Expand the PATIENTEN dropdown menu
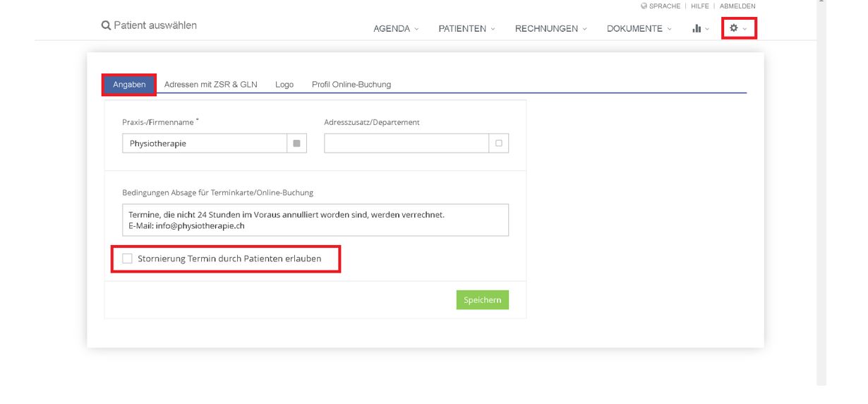868x404 pixels. [466, 29]
